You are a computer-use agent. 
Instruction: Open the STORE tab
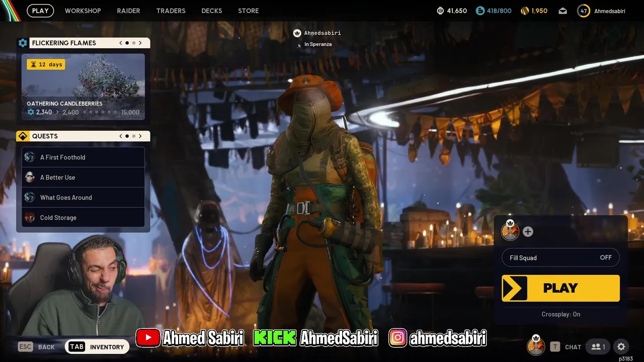(x=249, y=11)
